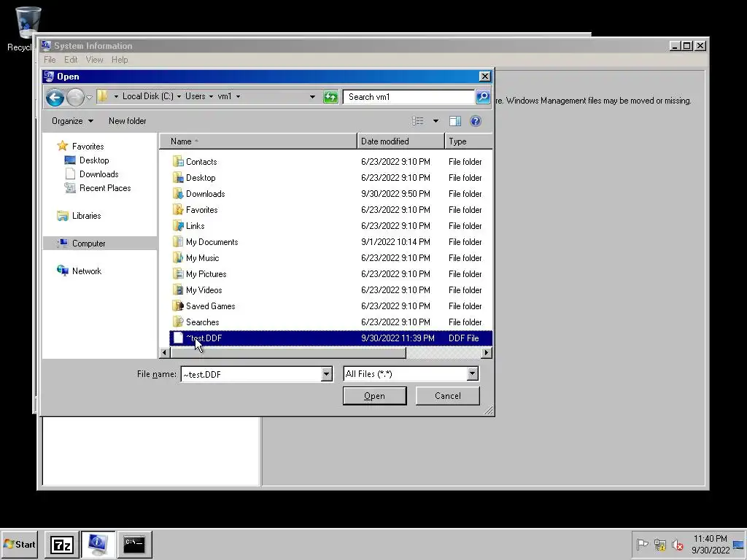Screen dimensions: 747x560
Task: Click the horizontal scrollbar thumb
Action: pyautogui.click(x=287, y=353)
